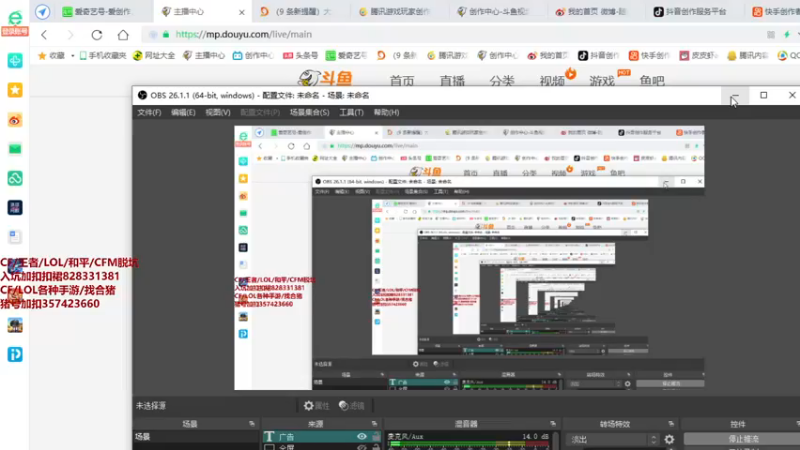Open OBS 场景集合(S) menu

[310, 112]
